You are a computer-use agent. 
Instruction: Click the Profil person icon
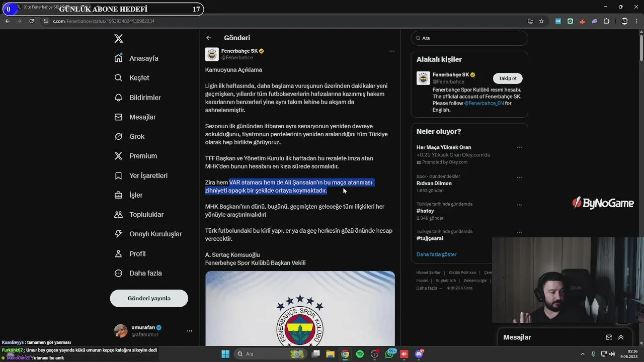[x=118, y=253]
